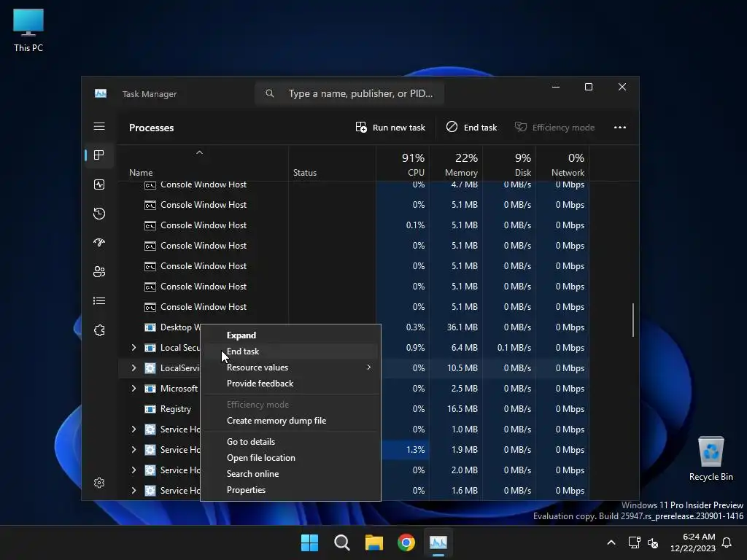Choose Expand in the context menu
The height and width of the screenshot is (560, 747).
click(290, 335)
